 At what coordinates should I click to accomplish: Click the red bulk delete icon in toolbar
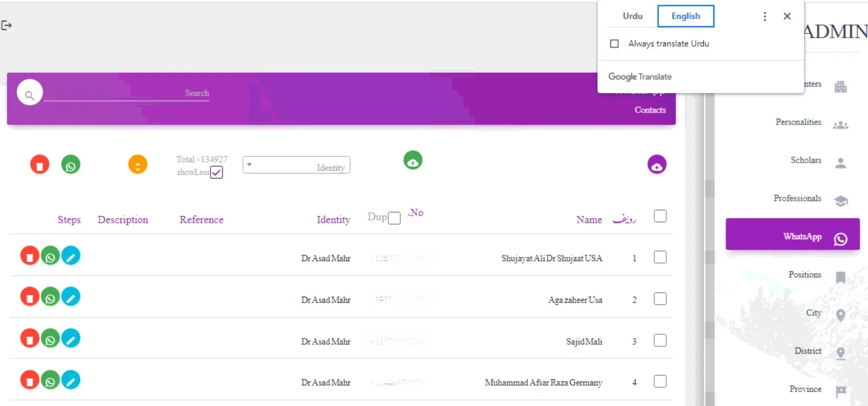40,165
